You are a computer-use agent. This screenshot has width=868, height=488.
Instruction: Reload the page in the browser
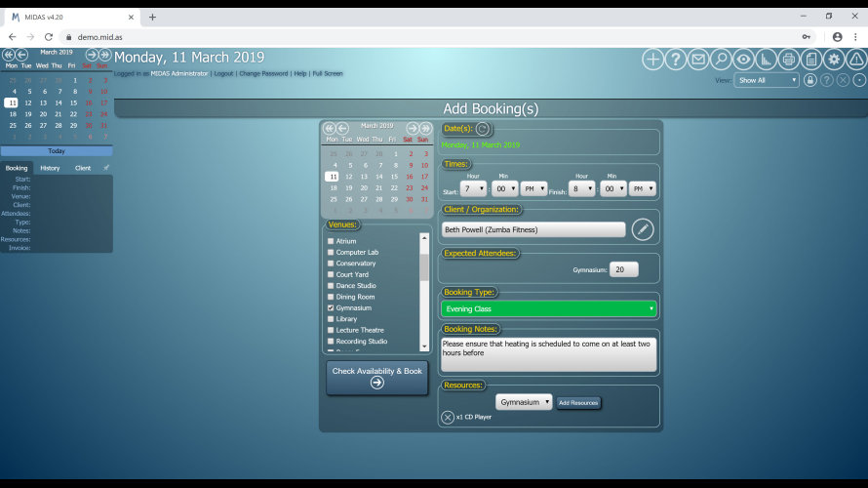coord(49,37)
